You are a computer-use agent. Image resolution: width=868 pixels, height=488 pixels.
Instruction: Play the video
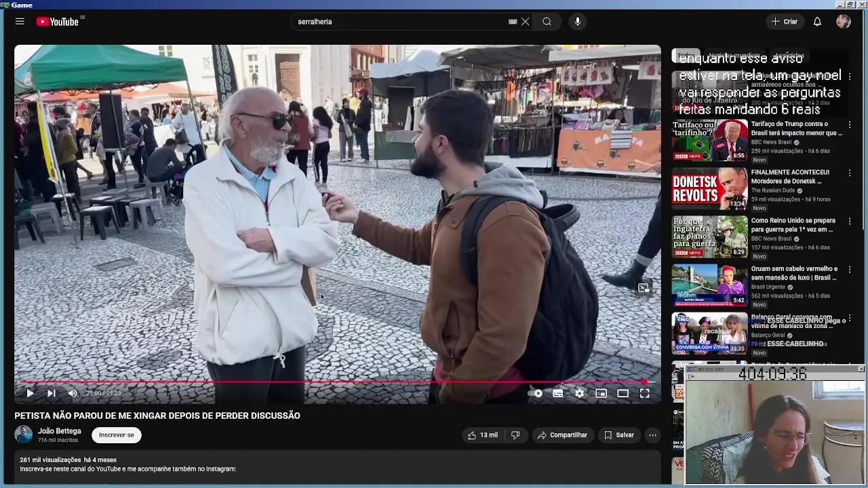click(30, 393)
